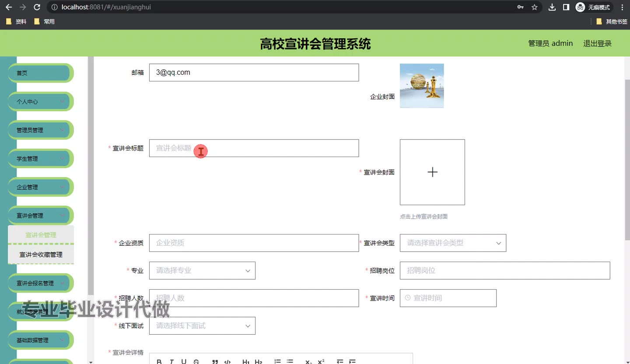Open the 资料 bookmark folder

(16, 21)
